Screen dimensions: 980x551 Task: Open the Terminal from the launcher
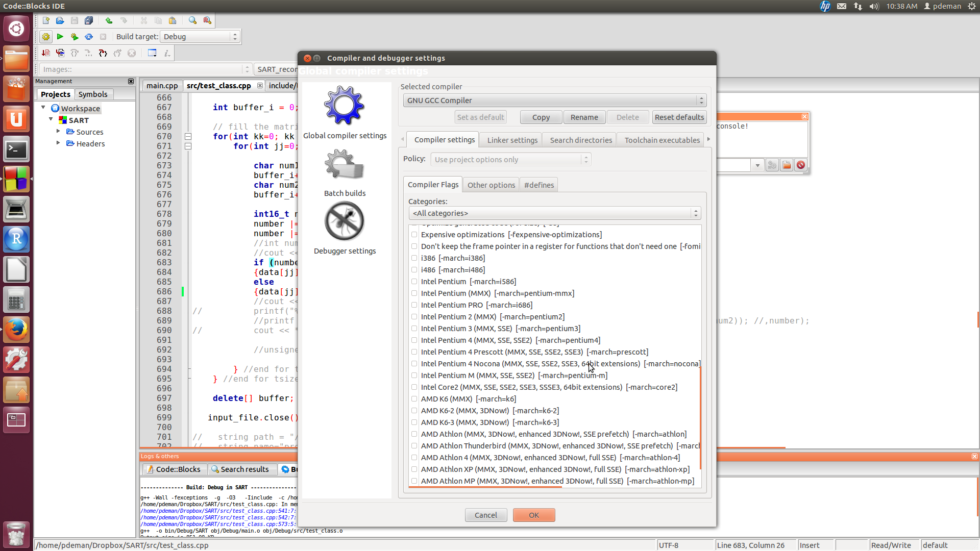click(16, 149)
